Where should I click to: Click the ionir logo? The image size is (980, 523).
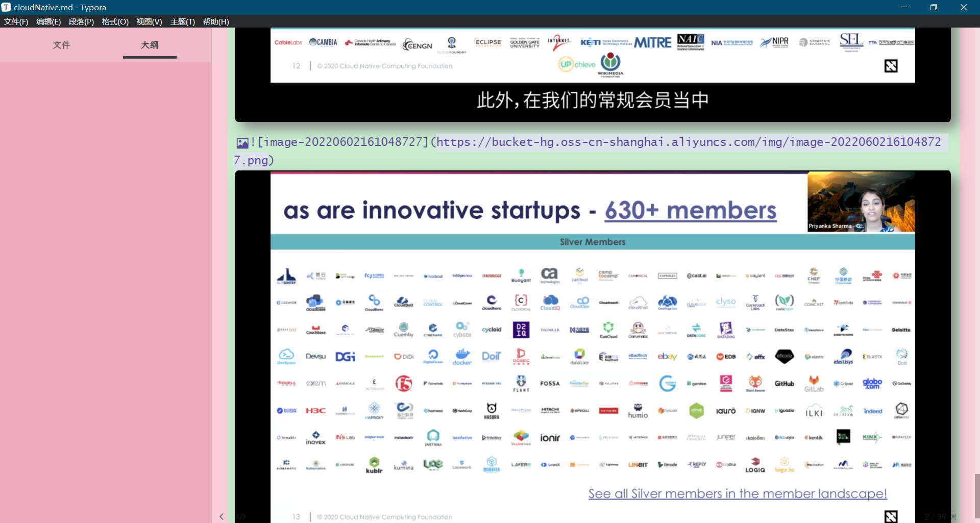550,437
